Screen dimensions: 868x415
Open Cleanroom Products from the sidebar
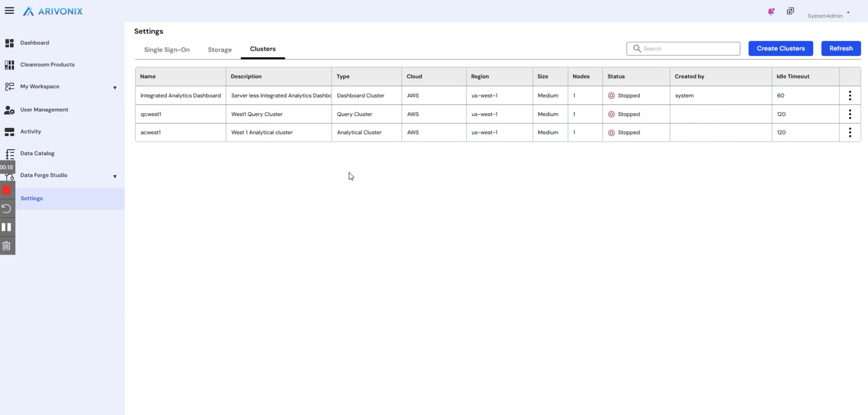tap(47, 65)
